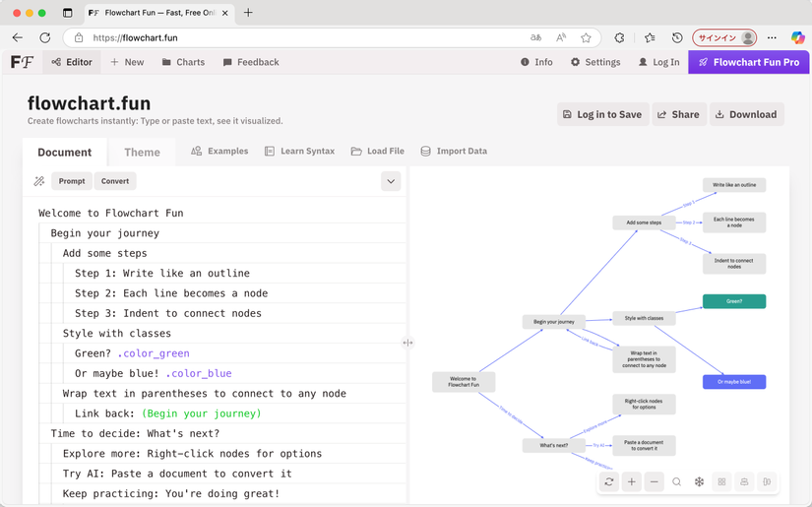Select the 'Add some steps' graph node
This screenshot has height=507, width=812.
click(644, 222)
